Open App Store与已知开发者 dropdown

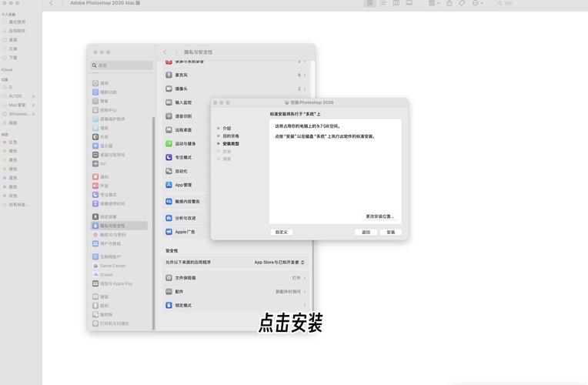[x=279, y=263]
